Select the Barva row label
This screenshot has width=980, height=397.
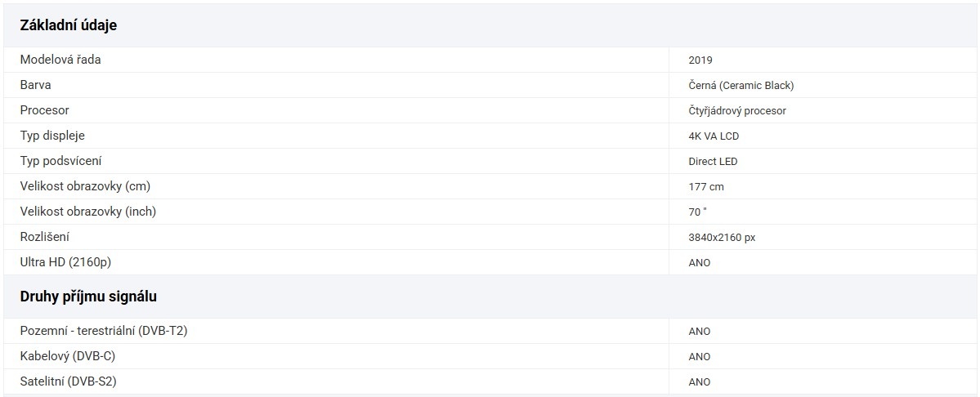tap(36, 85)
